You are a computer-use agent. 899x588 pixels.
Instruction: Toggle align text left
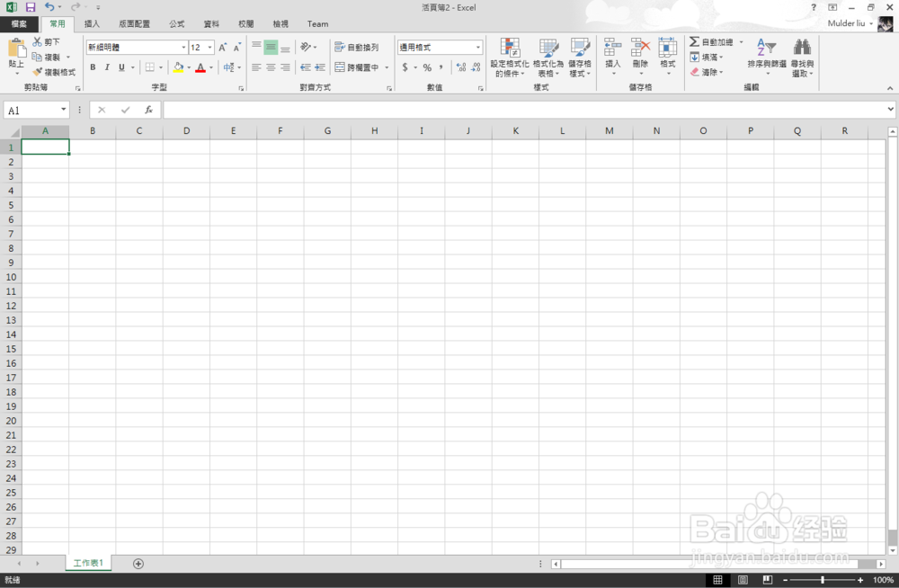256,67
